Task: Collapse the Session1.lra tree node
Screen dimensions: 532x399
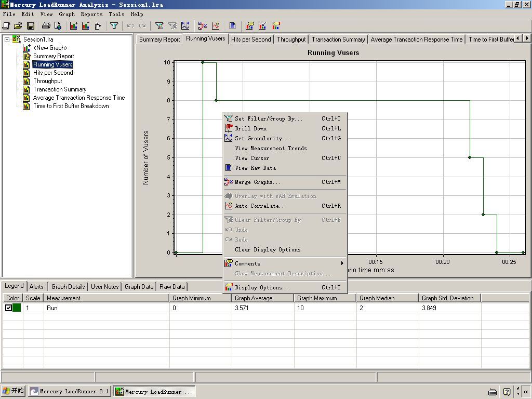Action: [x=7, y=39]
